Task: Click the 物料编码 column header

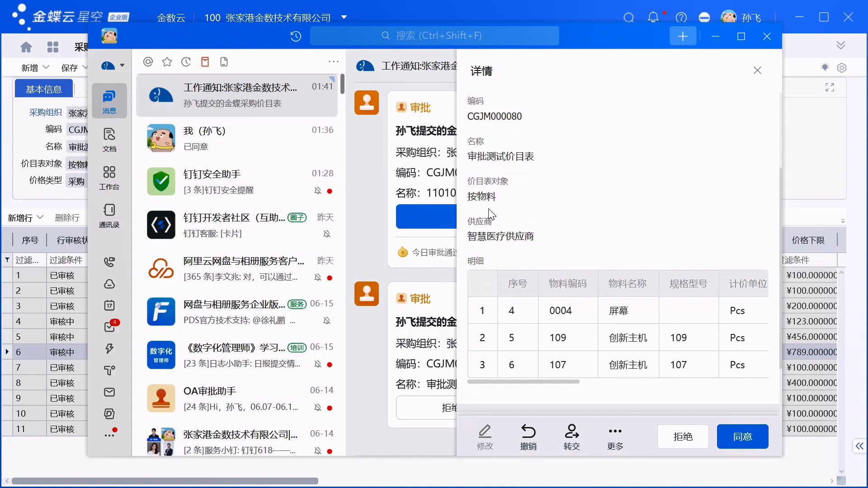Action: pyautogui.click(x=567, y=283)
